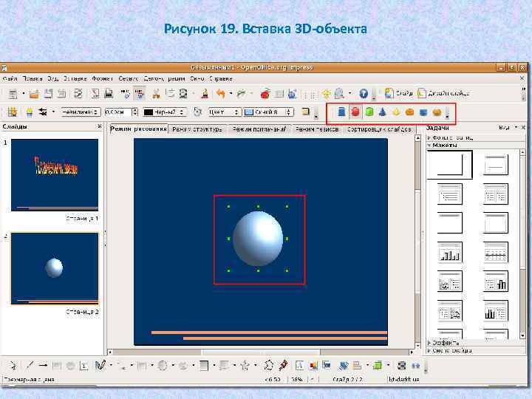The width and height of the screenshot is (532, 399).
Task: Switch to the Outline view tab
Action: click(x=197, y=129)
